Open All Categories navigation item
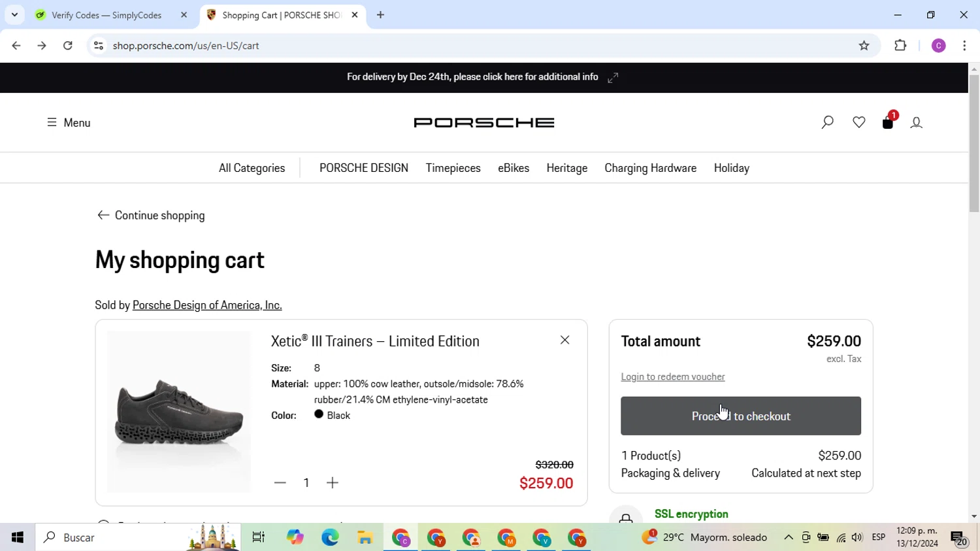This screenshot has height=551, width=980. point(252,168)
